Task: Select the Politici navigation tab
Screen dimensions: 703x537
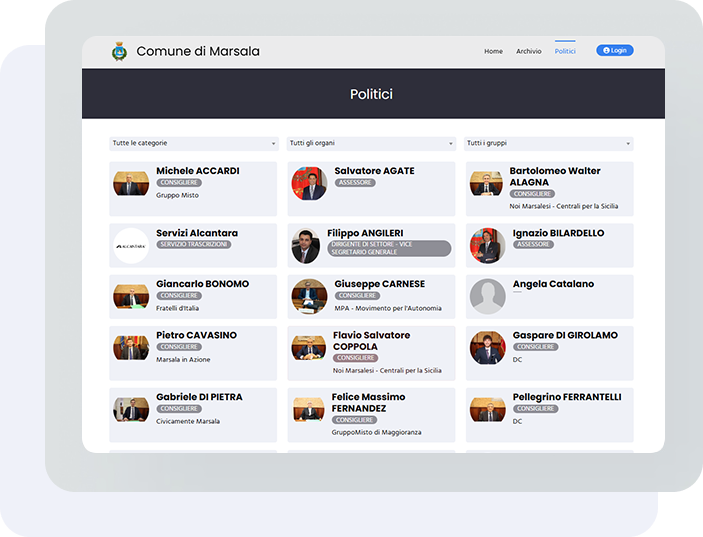Action: [x=565, y=51]
